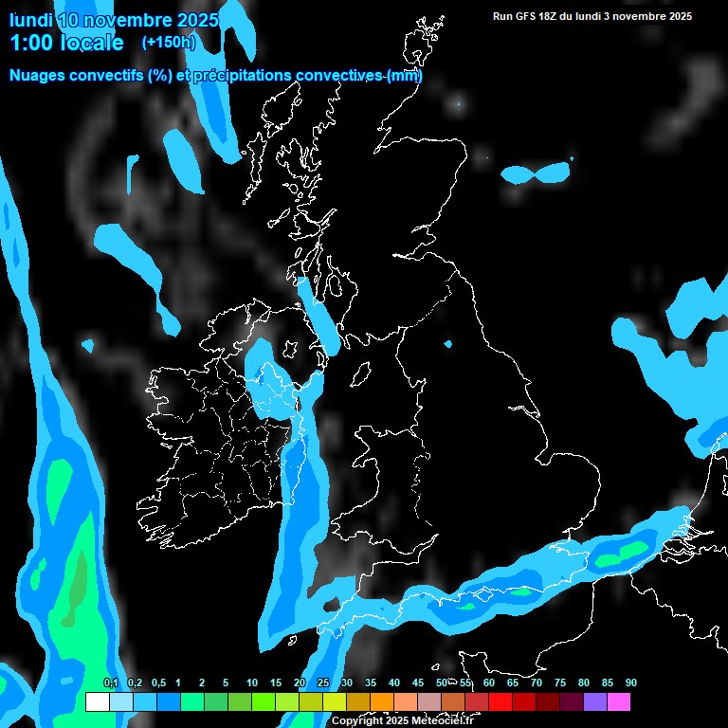Click the "90" value on the legend scale
728x728 pixels.
(630, 682)
